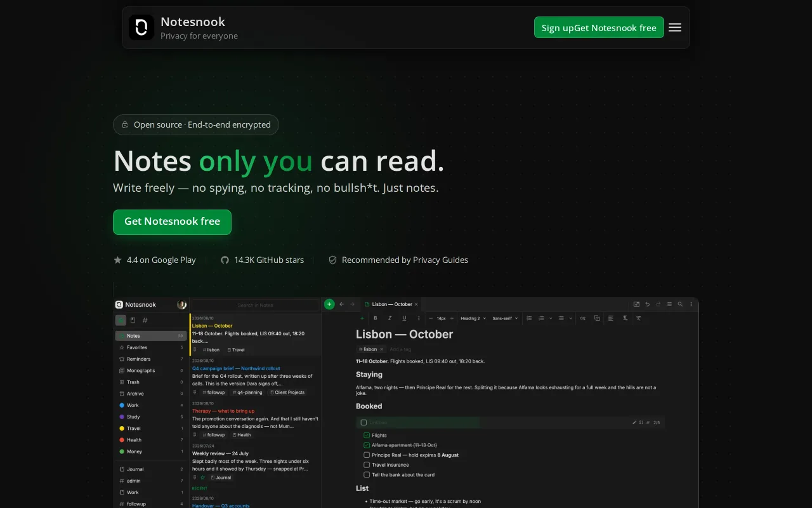Open the Q4 campaign brief note
812x508 pixels.
click(x=255, y=380)
